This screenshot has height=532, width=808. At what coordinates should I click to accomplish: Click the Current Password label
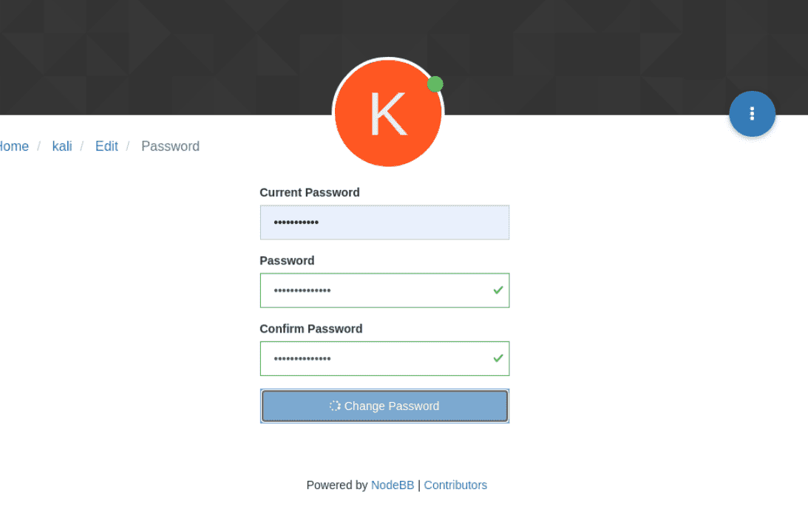point(310,192)
